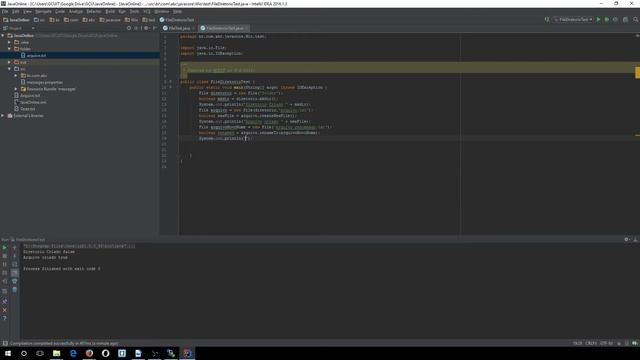Image resolution: width=640 pixels, height=360 pixels.
Task: Click the JavaOnline breadcrumb in the navigation bar
Action: 16,20
